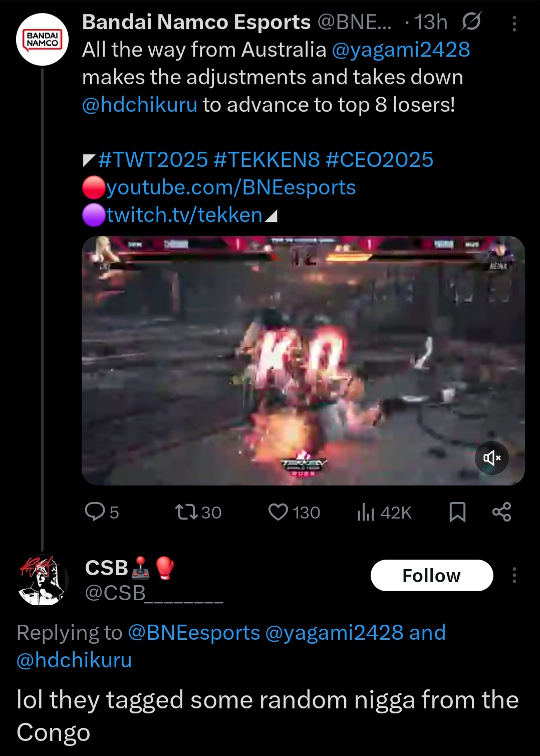Open the CSB profile picture

pyautogui.click(x=42, y=580)
